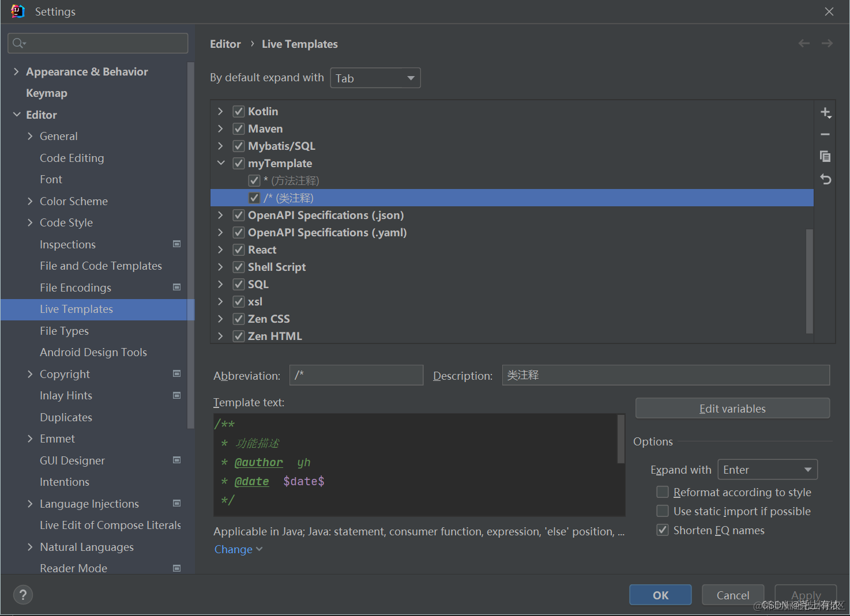850x616 pixels.
Task: Click project-level icon beside Inspections
Action: click(x=177, y=244)
